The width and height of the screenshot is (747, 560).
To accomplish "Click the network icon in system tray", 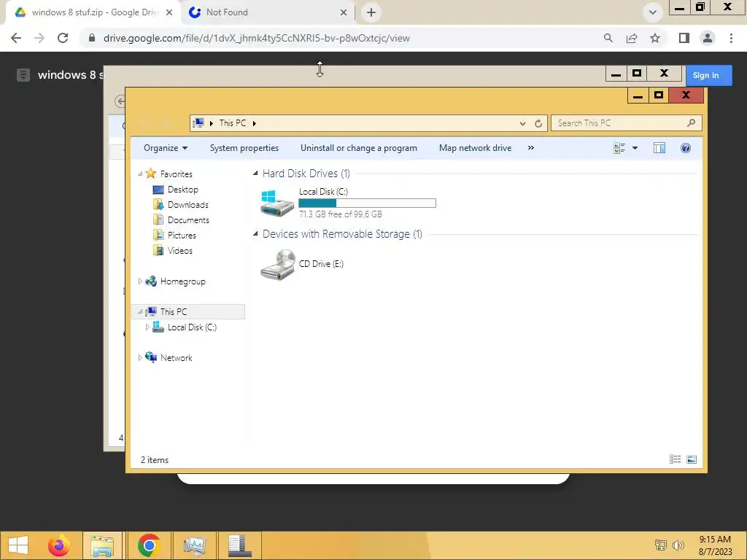I will pyautogui.click(x=660, y=545).
